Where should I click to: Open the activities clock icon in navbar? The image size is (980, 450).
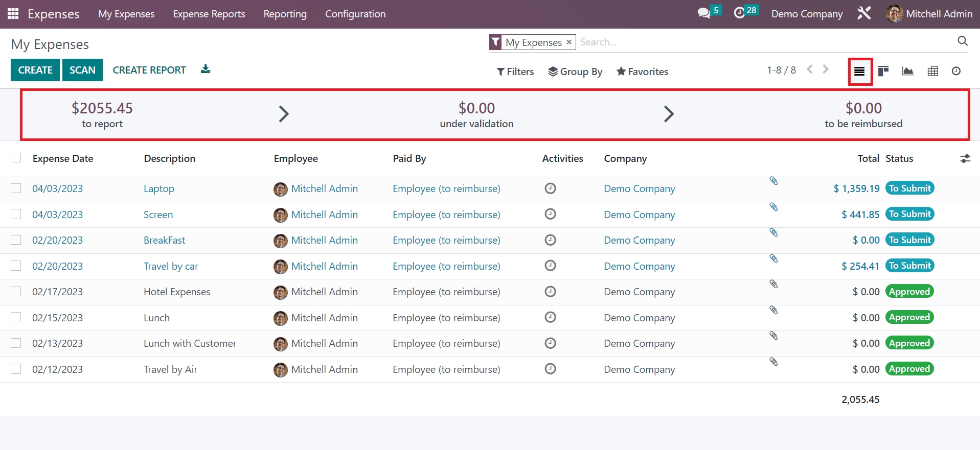(x=739, y=13)
